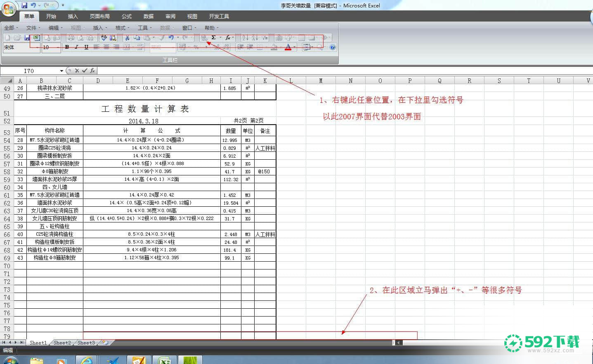The height and width of the screenshot is (364, 593).
Task: Click the Undo arrow icon in classic toolbar
Action: (x=171, y=38)
